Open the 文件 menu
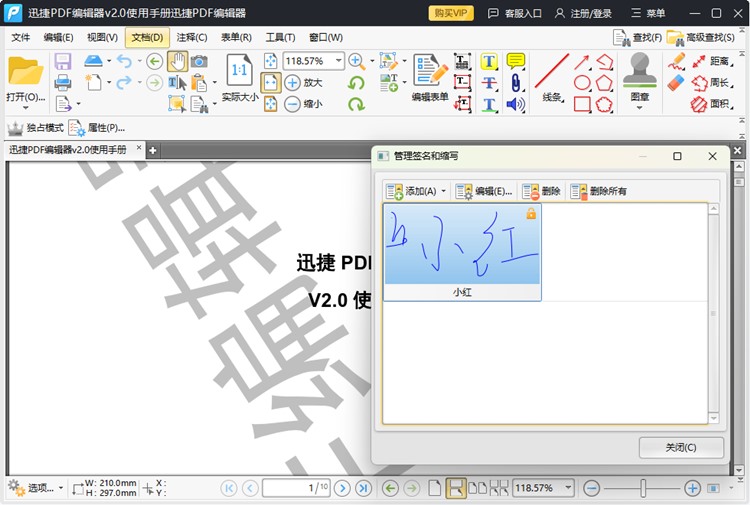This screenshot has width=750, height=505. (21, 37)
